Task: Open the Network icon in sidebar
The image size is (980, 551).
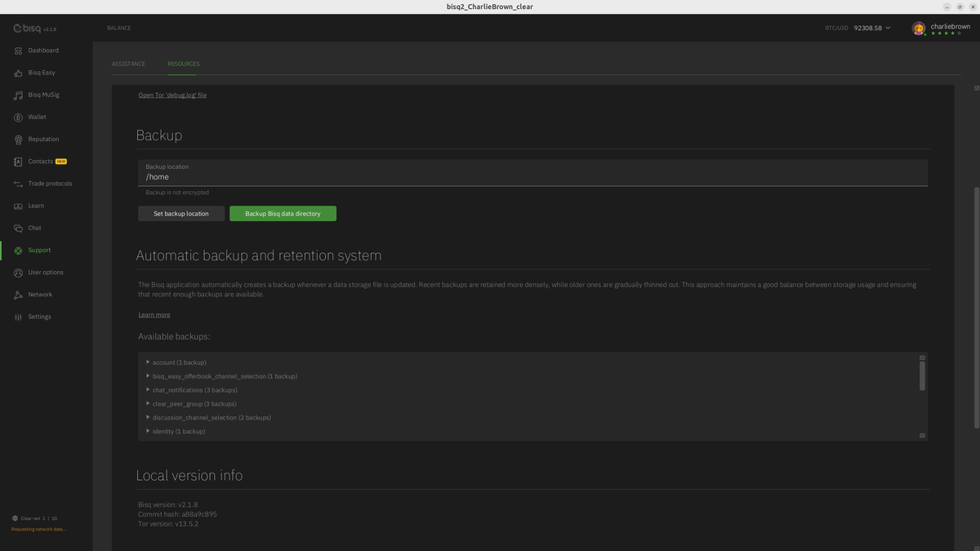Action: pos(18,295)
